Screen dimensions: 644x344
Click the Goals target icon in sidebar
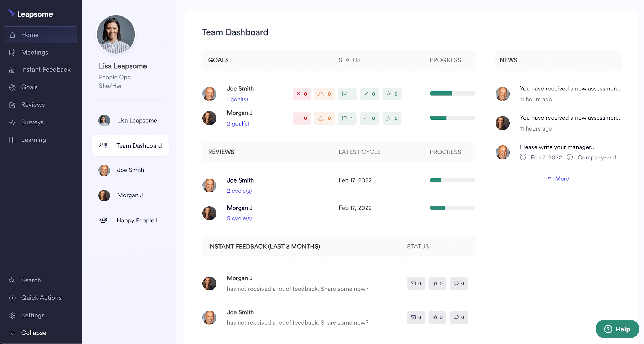pyautogui.click(x=12, y=87)
